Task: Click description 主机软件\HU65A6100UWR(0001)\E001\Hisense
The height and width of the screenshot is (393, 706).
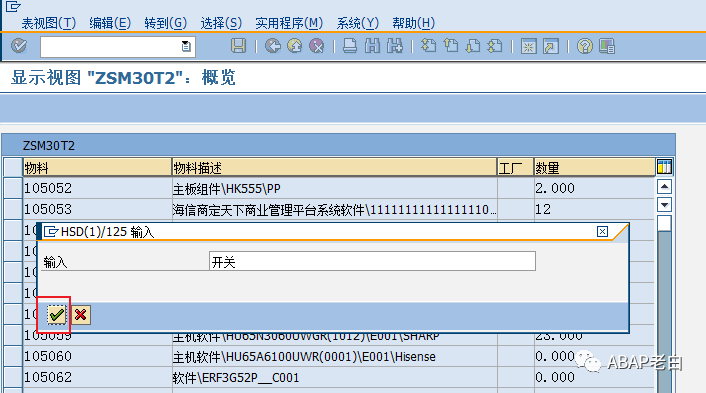Action: pos(335,357)
